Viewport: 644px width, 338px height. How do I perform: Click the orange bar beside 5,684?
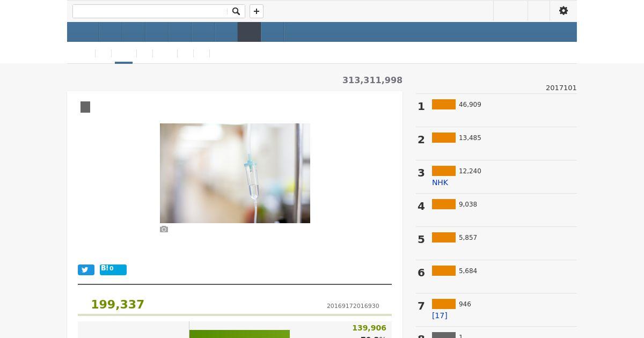point(444,271)
